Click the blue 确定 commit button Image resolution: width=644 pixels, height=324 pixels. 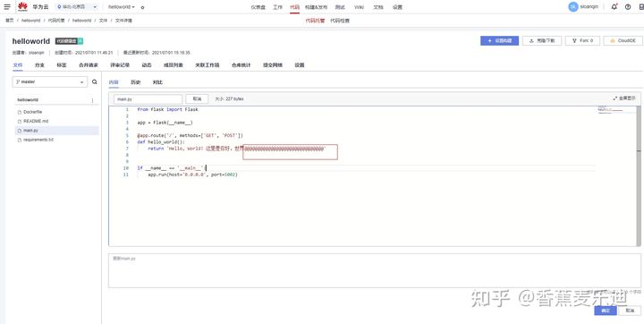click(606, 311)
